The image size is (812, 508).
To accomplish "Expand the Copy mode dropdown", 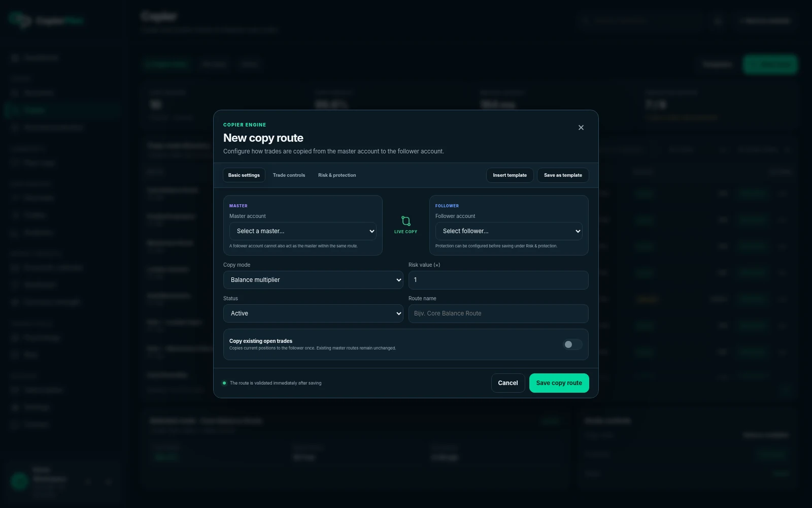I will coord(313,280).
